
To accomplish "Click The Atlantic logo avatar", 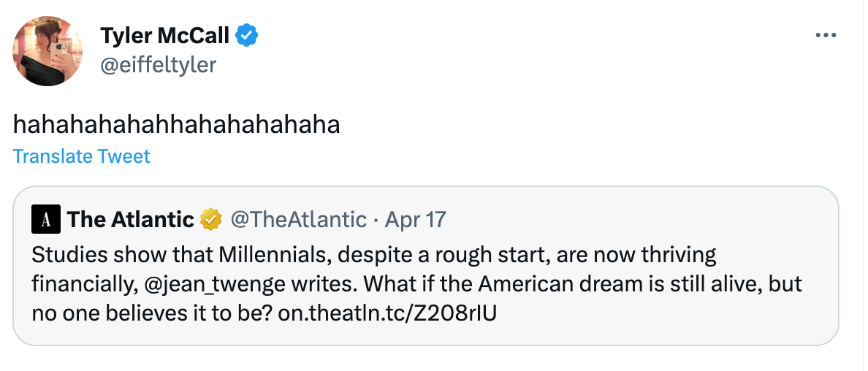I will coord(46,219).
